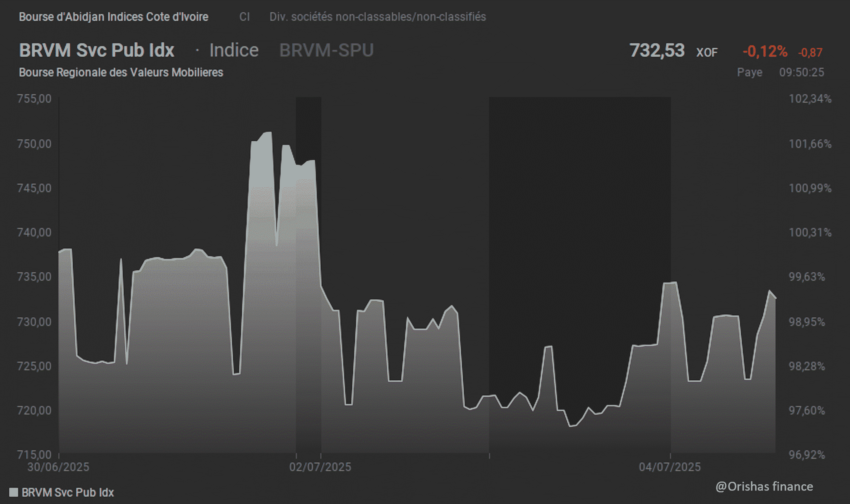This screenshot has width=850, height=504.
Task: Click the chart's highest peak near 751
Action: [268, 132]
